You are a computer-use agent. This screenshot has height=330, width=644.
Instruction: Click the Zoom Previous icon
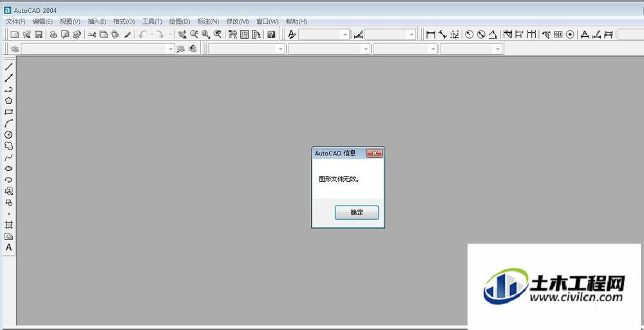coord(218,35)
